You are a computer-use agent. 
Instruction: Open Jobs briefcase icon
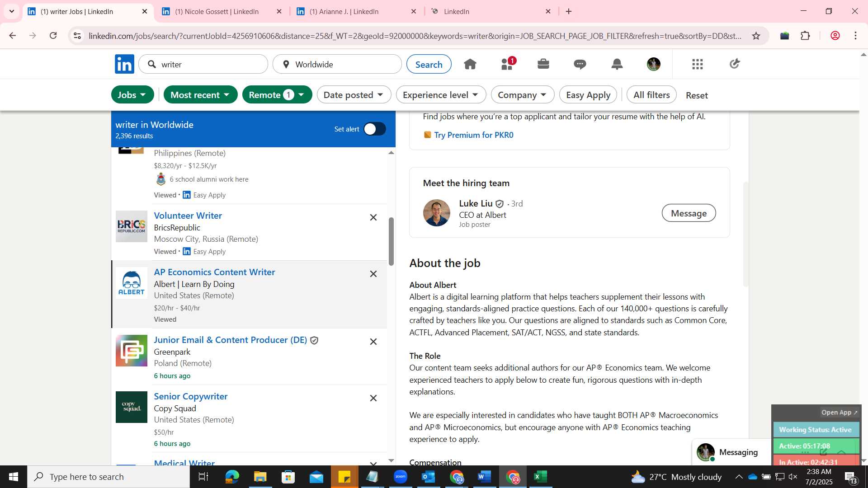coord(543,64)
